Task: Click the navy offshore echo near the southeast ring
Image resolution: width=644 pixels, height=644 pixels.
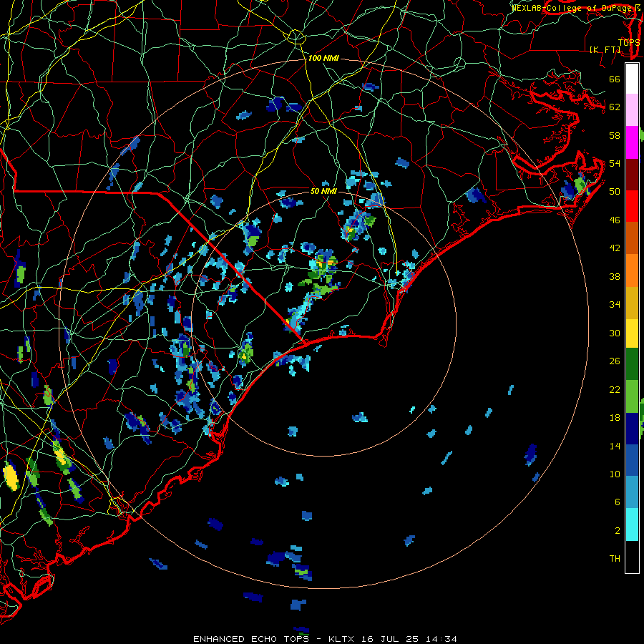Action: tap(531, 454)
